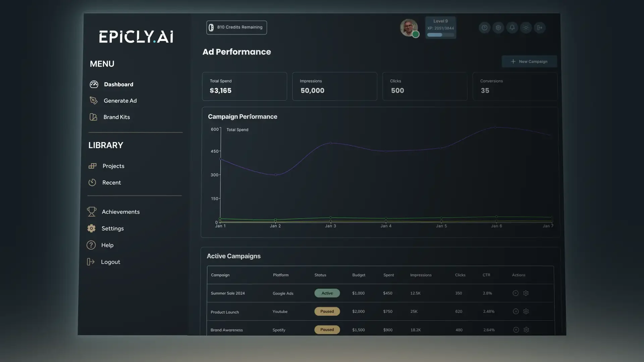Select the Generate Ad pen icon in sidebar
Image resolution: width=644 pixels, height=362 pixels.
point(94,100)
